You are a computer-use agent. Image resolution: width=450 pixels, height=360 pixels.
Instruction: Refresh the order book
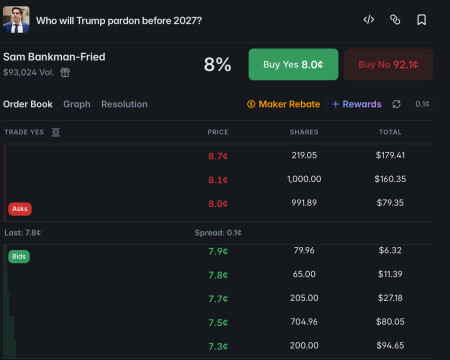(x=396, y=104)
